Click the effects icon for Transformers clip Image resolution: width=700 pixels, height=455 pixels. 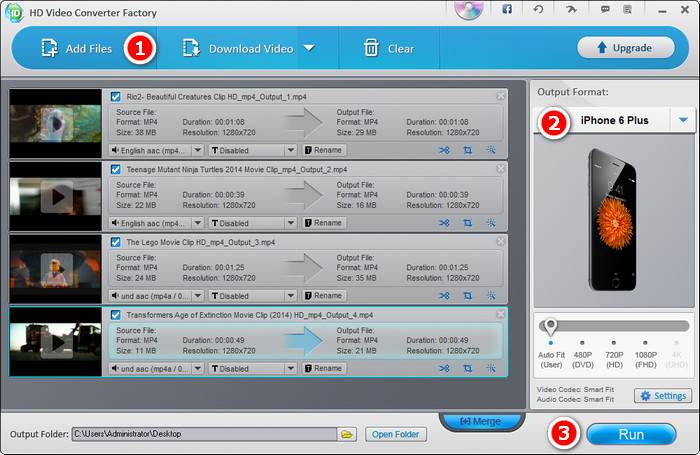pyautogui.click(x=491, y=369)
